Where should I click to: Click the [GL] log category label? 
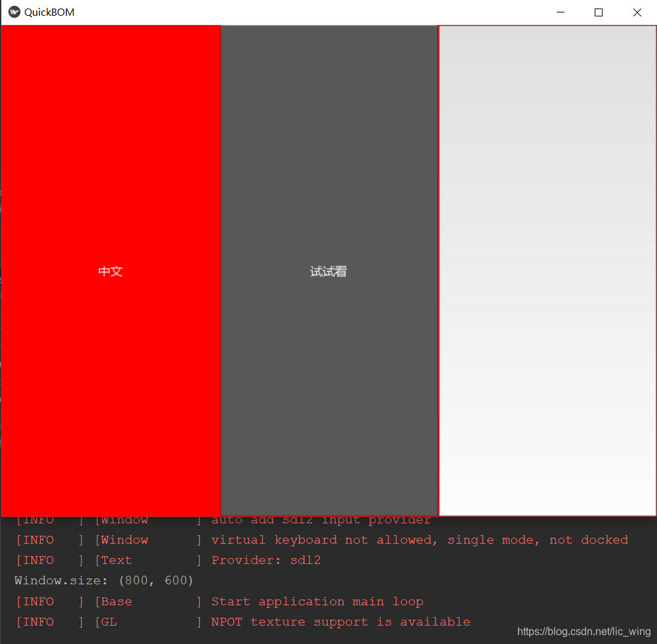pos(107,622)
